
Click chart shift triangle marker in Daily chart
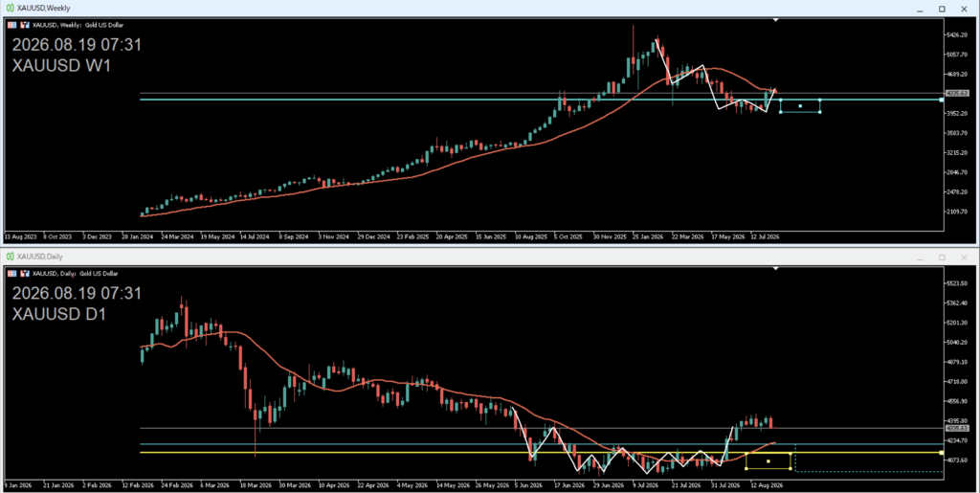click(x=775, y=268)
